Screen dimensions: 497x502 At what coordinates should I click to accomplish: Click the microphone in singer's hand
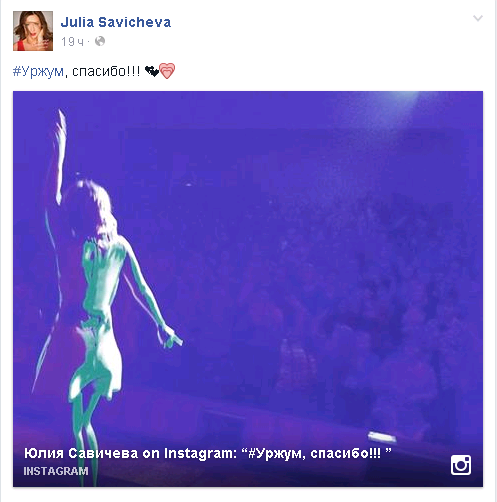click(173, 339)
